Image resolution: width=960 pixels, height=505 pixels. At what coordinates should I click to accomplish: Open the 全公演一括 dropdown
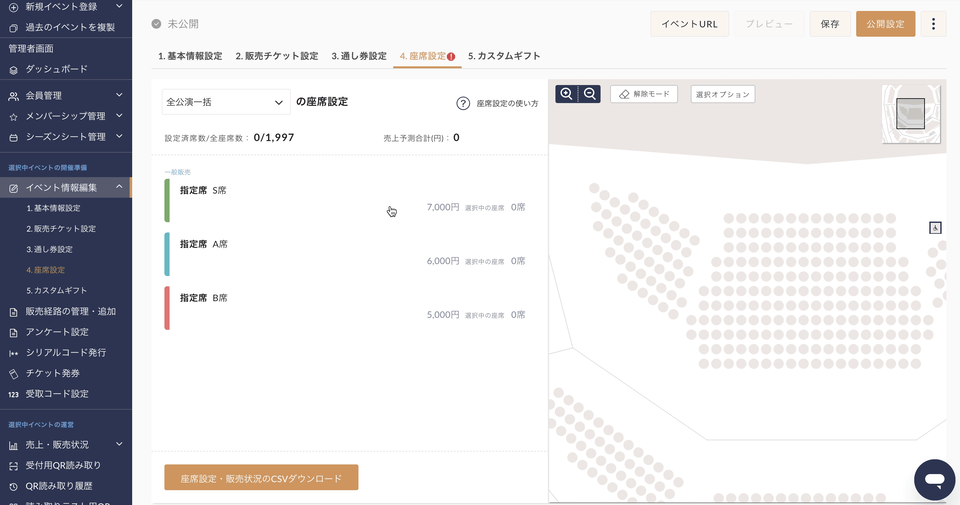tap(226, 102)
